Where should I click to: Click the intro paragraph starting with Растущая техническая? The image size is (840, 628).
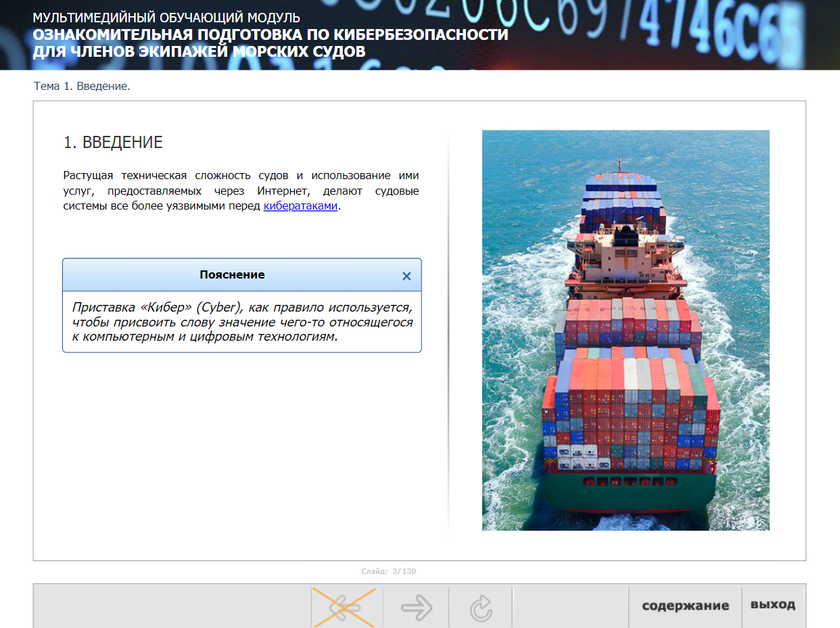pos(241,191)
